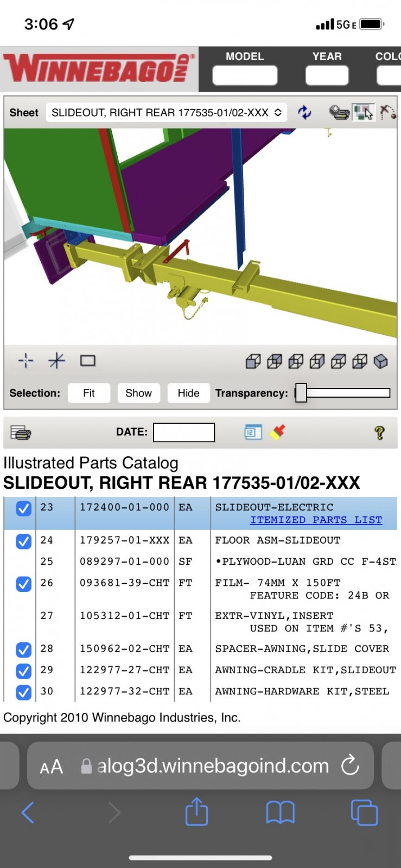Tap the Safari share icon
401x868 pixels.
(196, 812)
